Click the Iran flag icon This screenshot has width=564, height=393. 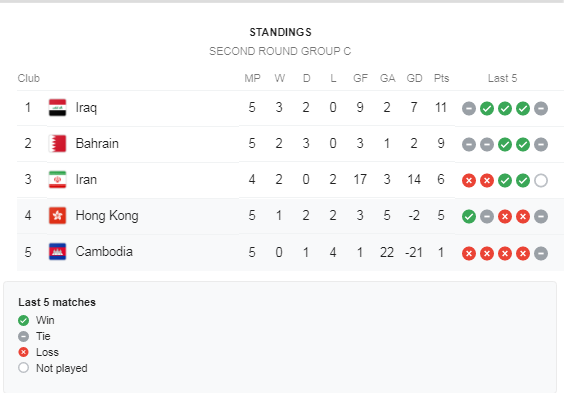click(x=58, y=179)
